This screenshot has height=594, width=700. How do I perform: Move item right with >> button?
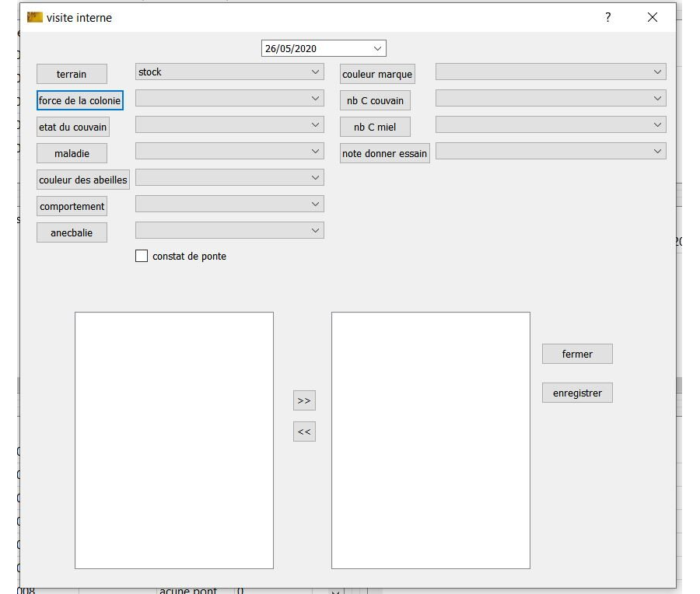point(304,400)
